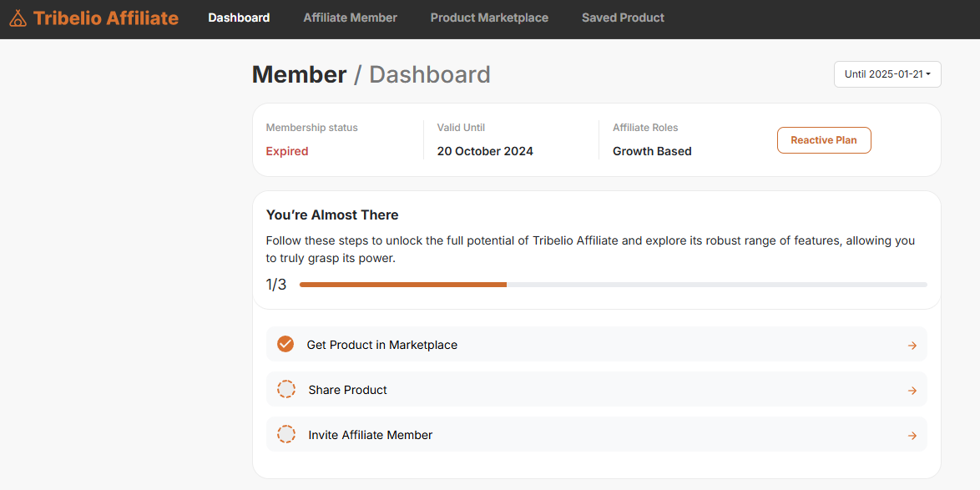Click the Tribelio triangle logo icon
Screen dimensions: 980x490
(x=18, y=18)
